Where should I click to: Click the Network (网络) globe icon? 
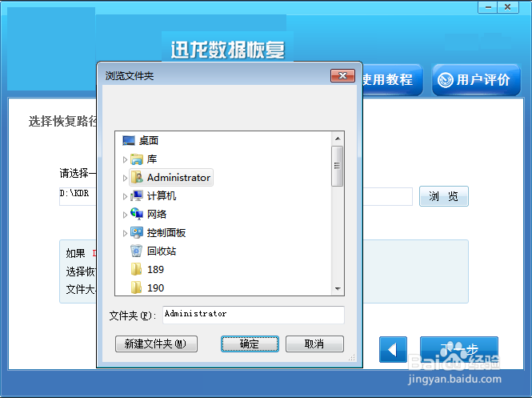[x=137, y=215]
